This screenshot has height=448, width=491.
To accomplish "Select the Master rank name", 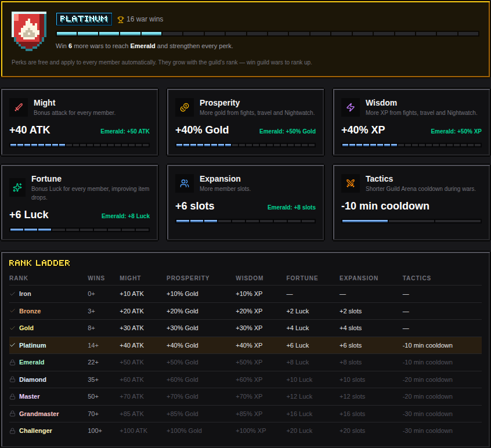I will [x=30, y=397].
